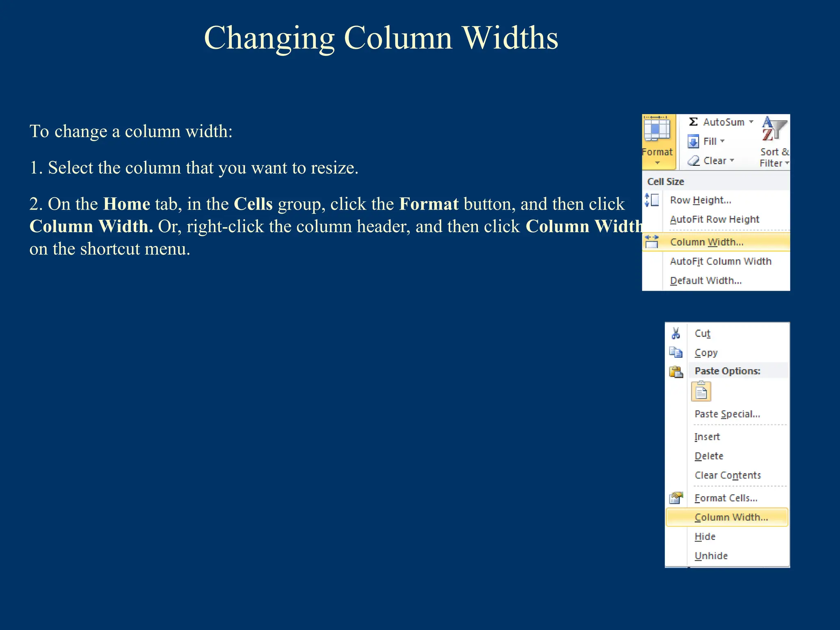Click the Copy pages icon
The width and height of the screenshot is (840, 630).
pos(676,352)
